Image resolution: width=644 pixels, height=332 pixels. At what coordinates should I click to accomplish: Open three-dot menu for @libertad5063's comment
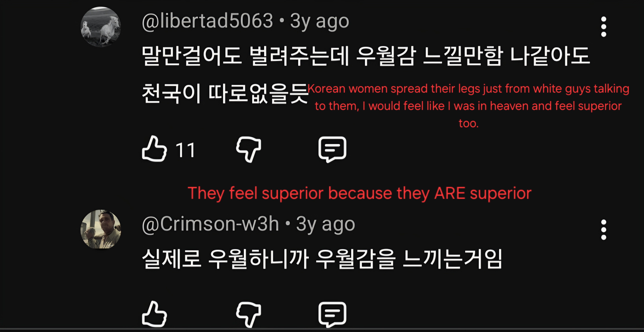(603, 27)
